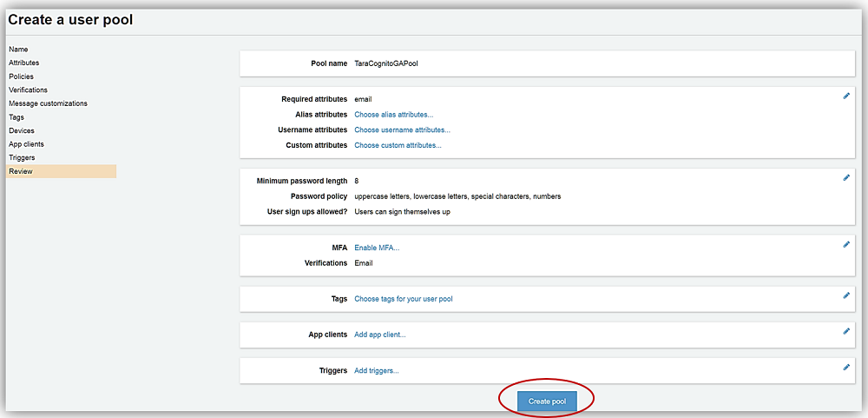
Task: Click the Add triggers link
Action: pos(377,371)
